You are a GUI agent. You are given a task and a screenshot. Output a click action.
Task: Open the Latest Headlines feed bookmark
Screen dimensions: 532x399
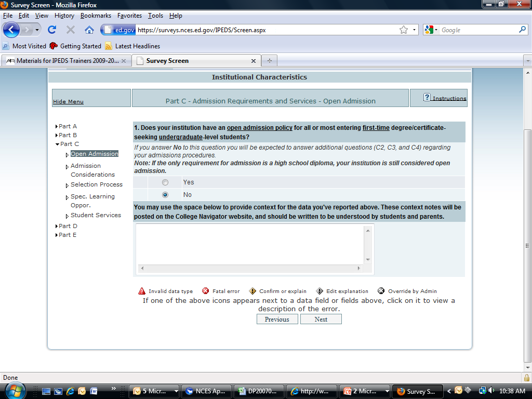pos(132,46)
